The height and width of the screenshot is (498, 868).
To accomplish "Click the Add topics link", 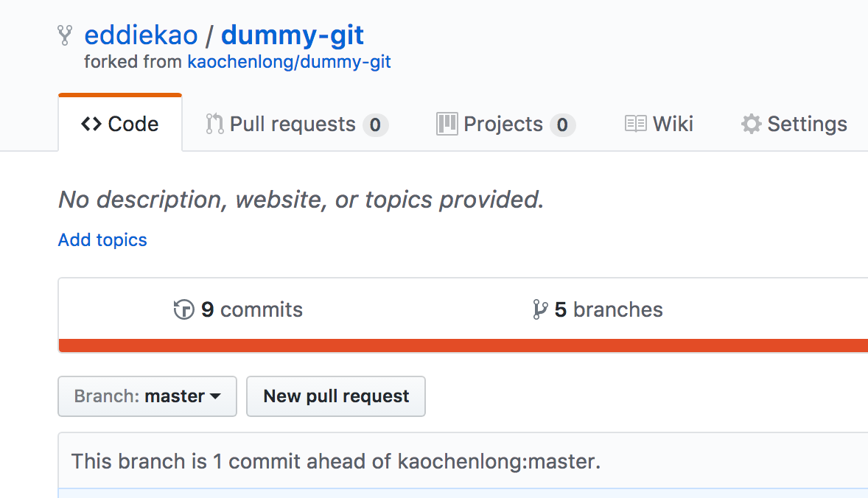I will tap(102, 239).
